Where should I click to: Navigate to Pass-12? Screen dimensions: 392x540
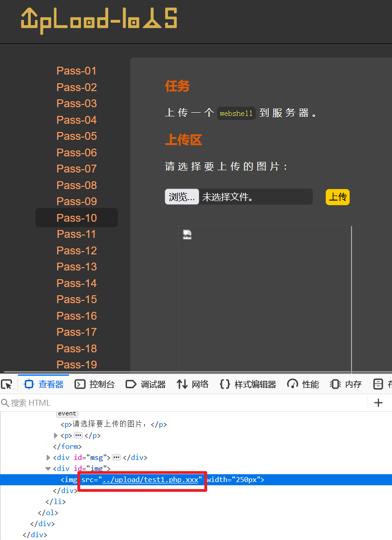tap(76, 250)
